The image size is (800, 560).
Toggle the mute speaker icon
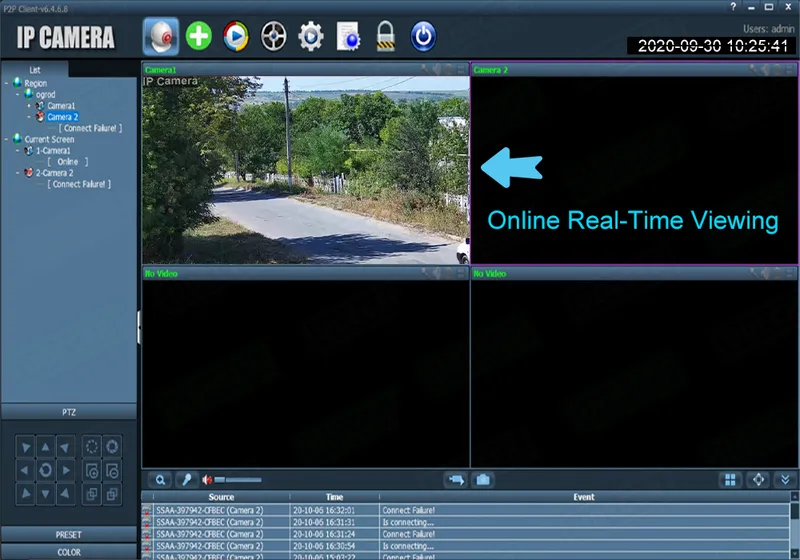[207, 480]
